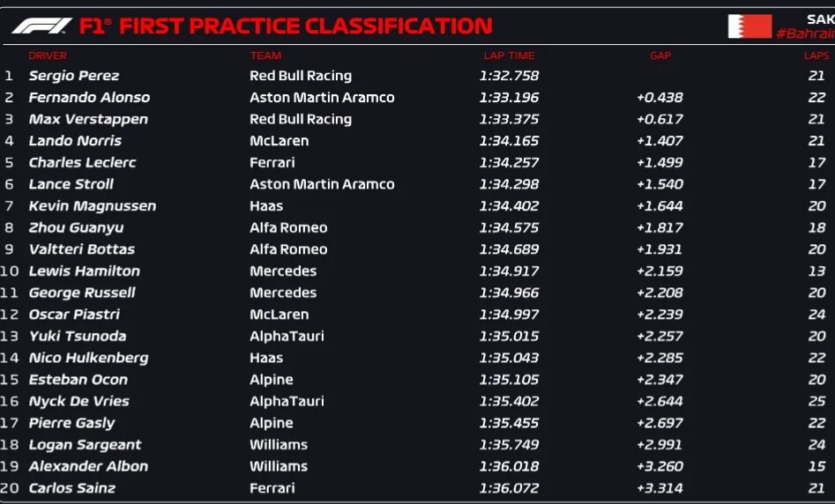Sort by the TEAM column header
The image size is (835, 504).
click(x=265, y=56)
